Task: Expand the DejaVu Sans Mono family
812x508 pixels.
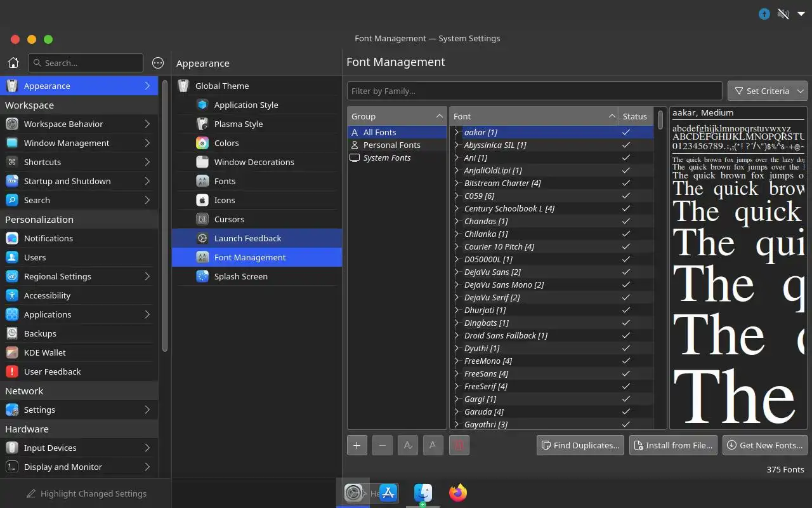Action: pyautogui.click(x=456, y=284)
